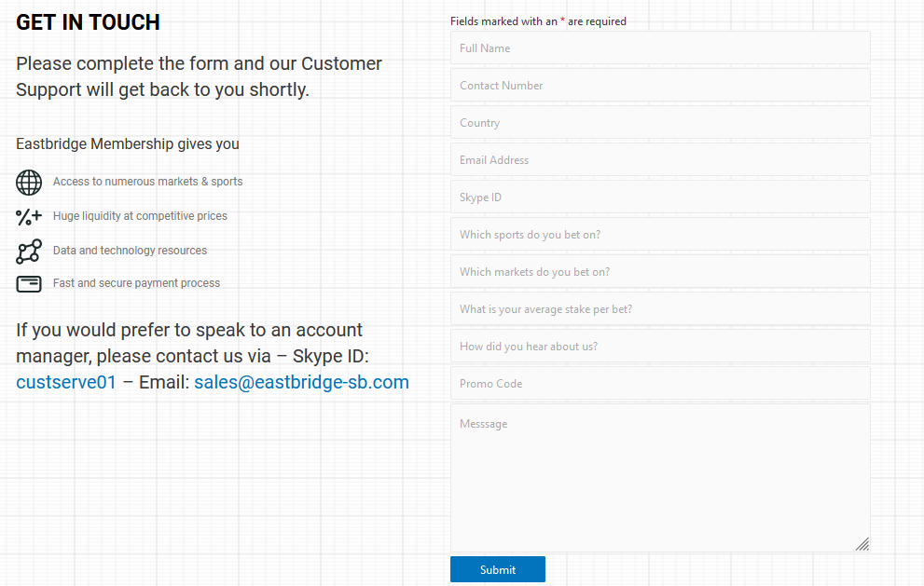Click the message box resize handle

pyautogui.click(x=862, y=544)
